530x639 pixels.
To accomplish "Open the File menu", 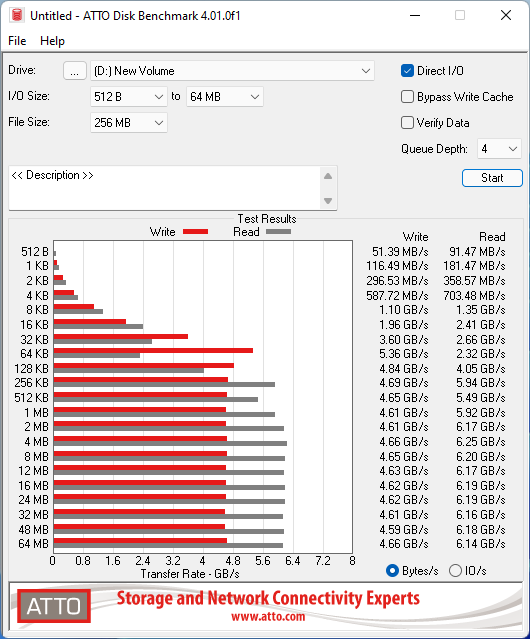I will coord(17,41).
